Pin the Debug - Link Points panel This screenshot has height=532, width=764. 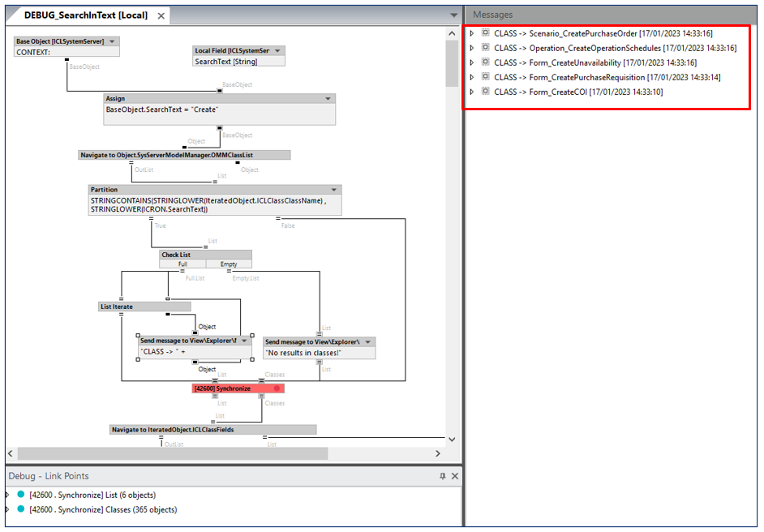pos(442,476)
